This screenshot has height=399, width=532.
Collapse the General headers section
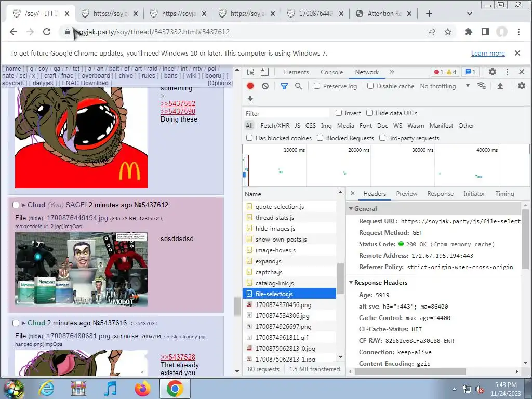pyautogui.click(x=351, y=209)
